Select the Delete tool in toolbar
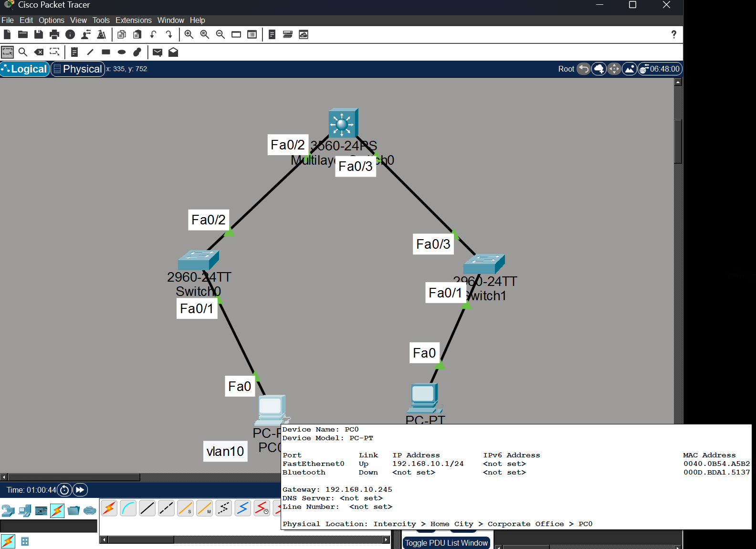756x549 pixels. (x=39, y=52)
